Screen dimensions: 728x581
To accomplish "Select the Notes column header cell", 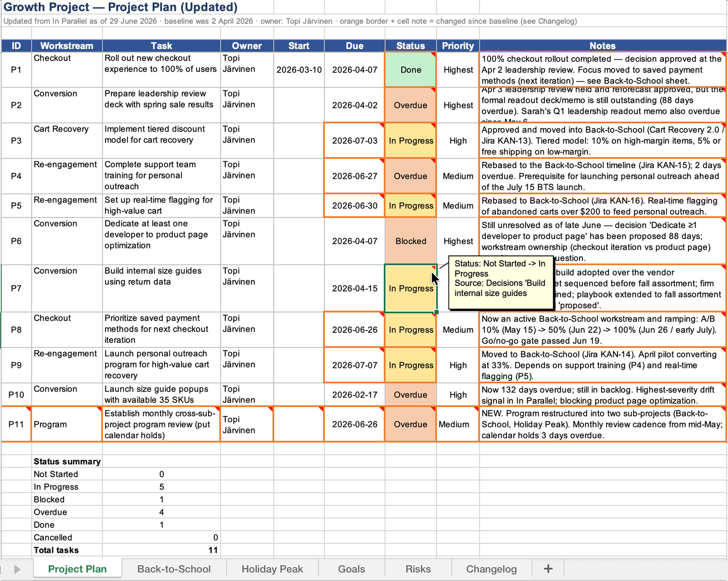I will (602, 46).
